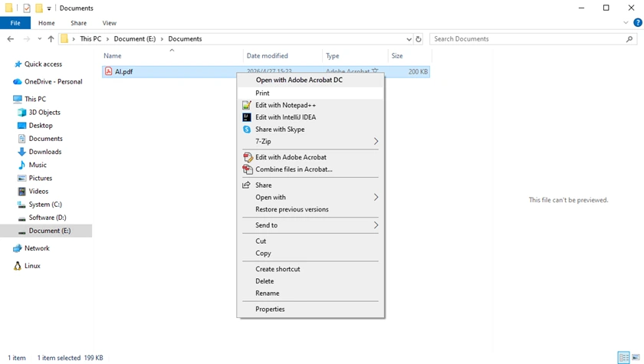Open Linux entry in navigation pane
Image resolution: width=644 pixels, height=364 pixels.
pyautogui.click(x=32, y=266)
